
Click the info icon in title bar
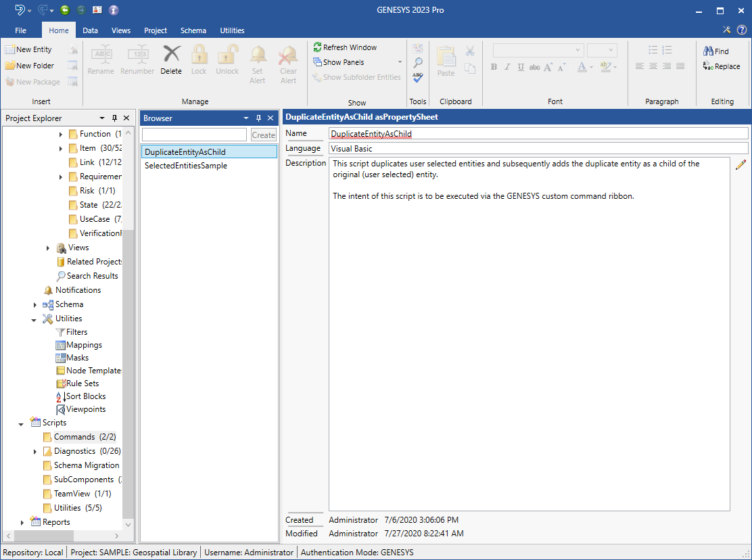114,9
